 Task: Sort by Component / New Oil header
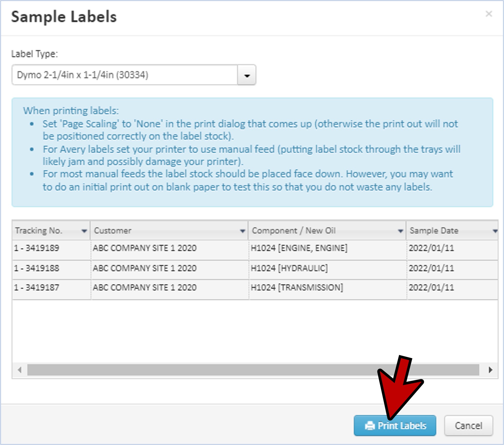294,231
